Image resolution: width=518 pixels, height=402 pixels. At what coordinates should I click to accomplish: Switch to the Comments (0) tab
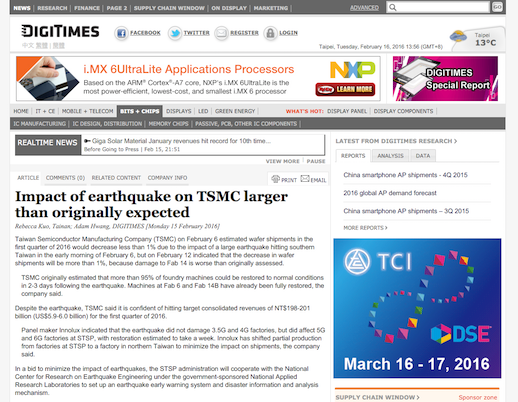pos(65,178)
